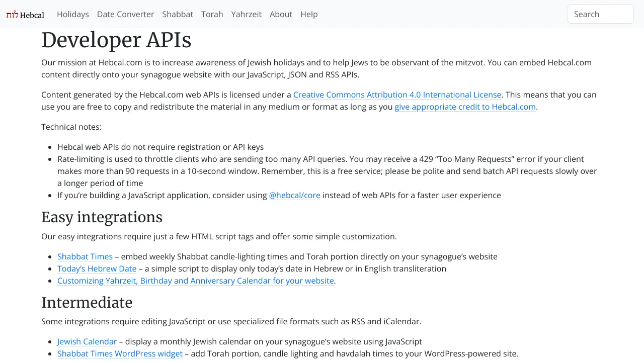The height and width of the screenshot is (362, 644).
Task: Click the Technical notes: text
Action: point(71,127)
